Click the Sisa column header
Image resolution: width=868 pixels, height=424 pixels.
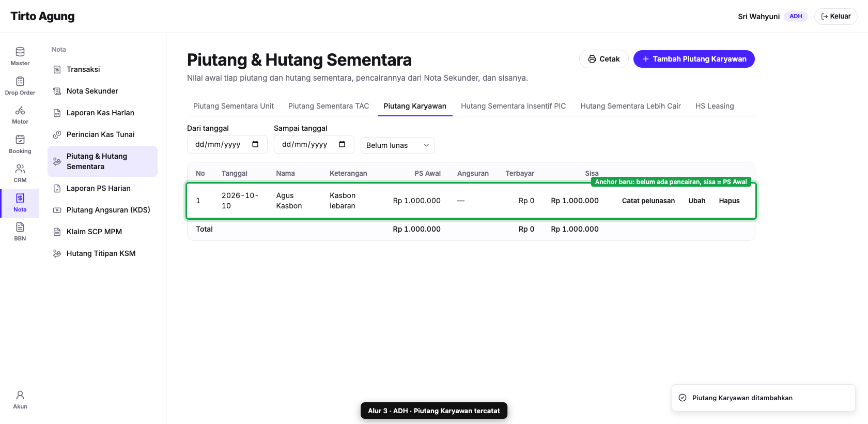click(x=592, y=173)
